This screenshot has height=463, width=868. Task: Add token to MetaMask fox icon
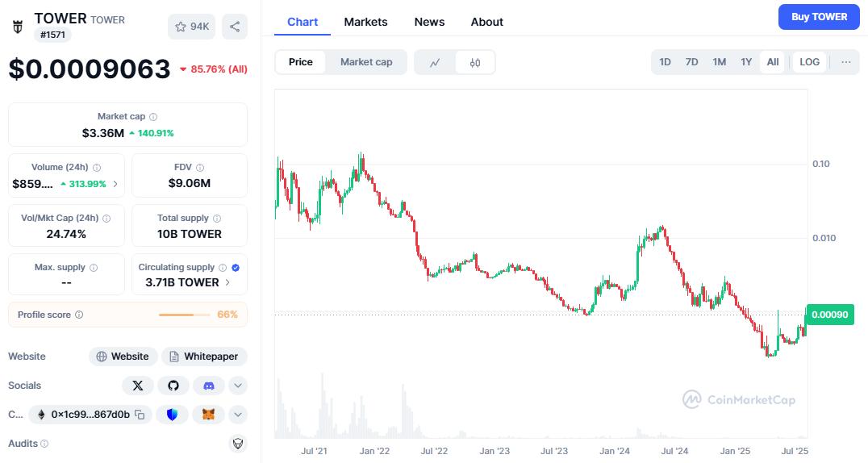209,415
